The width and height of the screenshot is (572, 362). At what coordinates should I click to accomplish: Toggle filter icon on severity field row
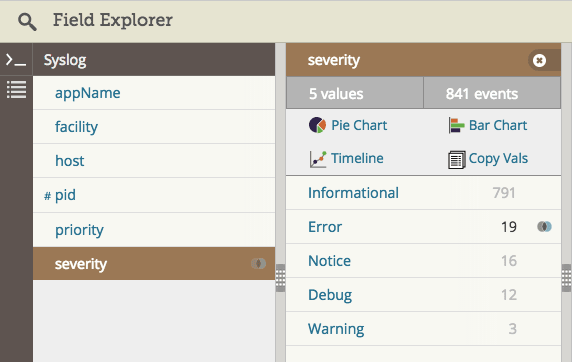[258, 263]
